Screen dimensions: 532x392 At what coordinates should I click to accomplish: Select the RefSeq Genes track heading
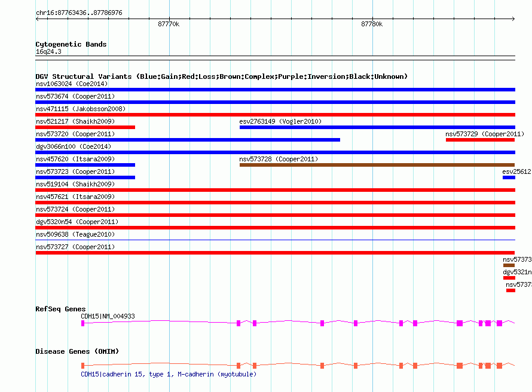pyautogui.click(x=60, y=309)
